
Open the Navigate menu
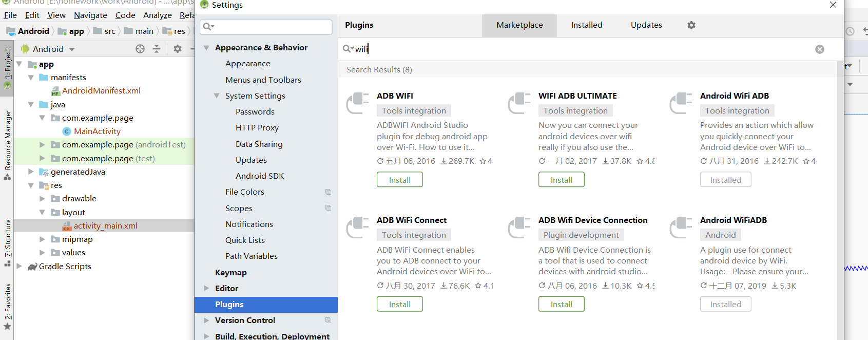pos(90,15)
